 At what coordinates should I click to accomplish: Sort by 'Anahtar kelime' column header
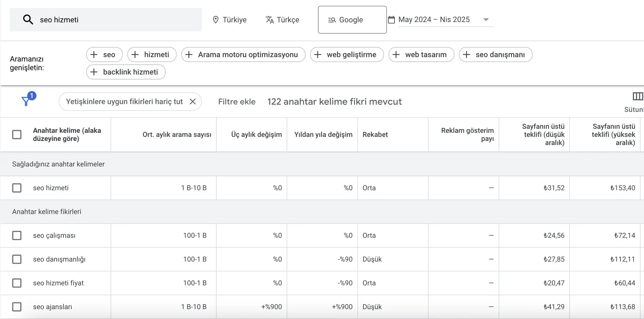[67, 135]
